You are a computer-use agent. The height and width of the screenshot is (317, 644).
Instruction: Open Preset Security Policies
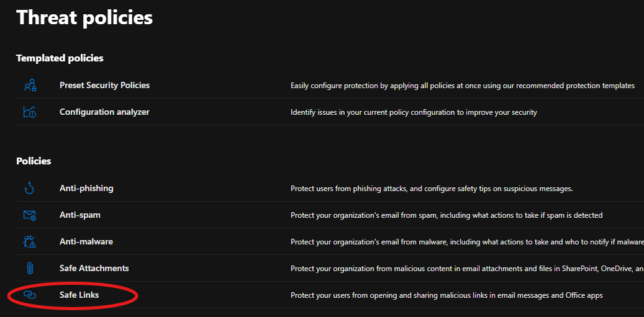click(104, 85)
